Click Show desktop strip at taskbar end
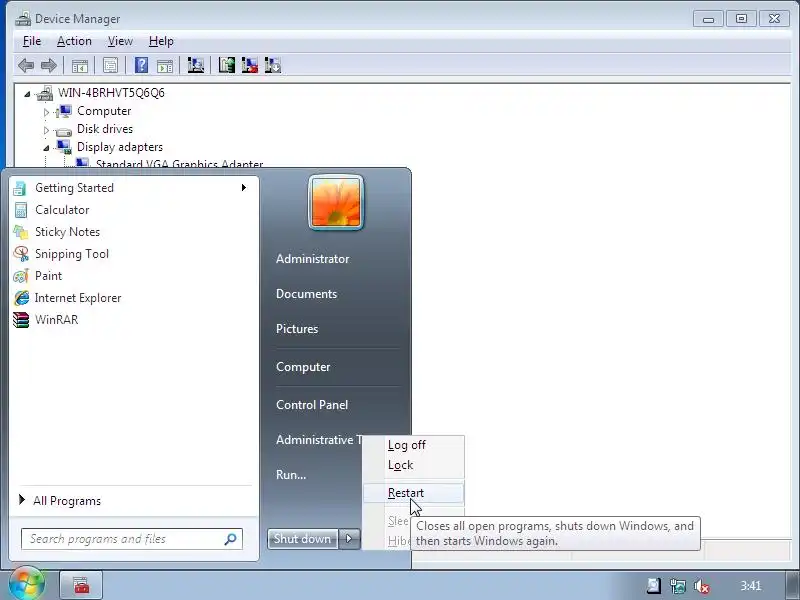The width and height of the screenshot is (800, 600). (793, 585)
